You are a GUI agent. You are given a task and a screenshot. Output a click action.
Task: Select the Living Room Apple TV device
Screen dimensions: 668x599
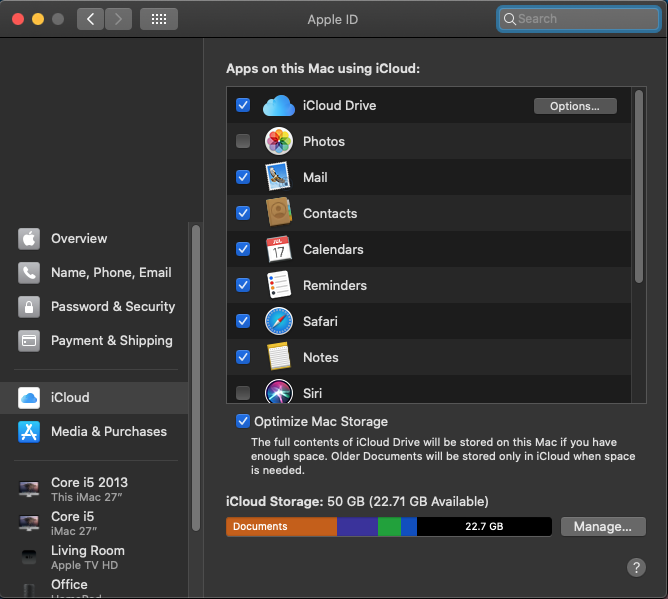point(94,557)
